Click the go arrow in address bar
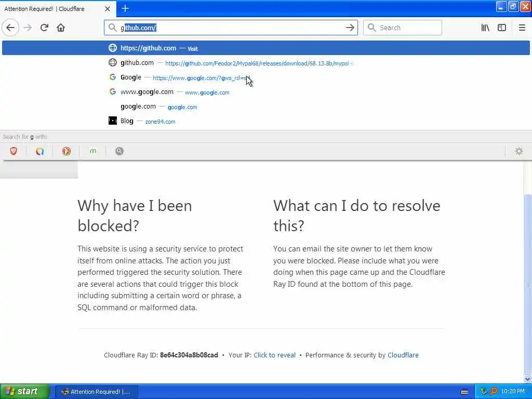 point(350,28)
